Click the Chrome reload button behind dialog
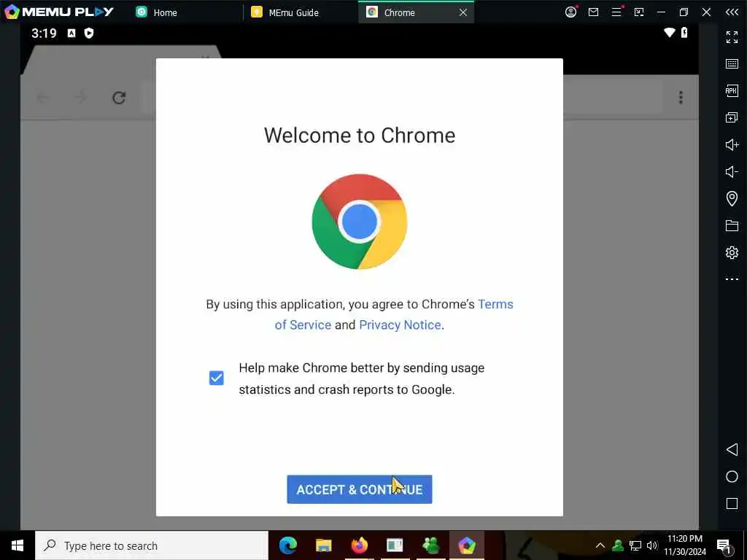747x560 pixels. tap(119, 98)
